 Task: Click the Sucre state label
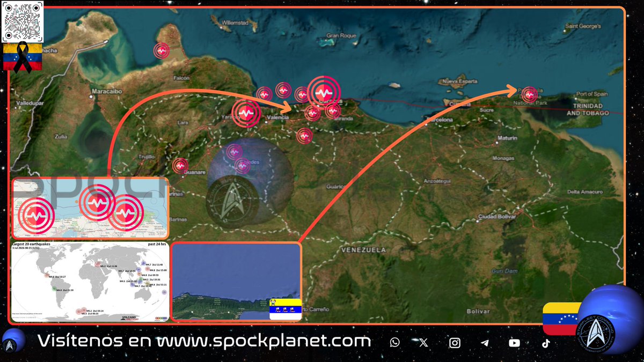point(486,110)
